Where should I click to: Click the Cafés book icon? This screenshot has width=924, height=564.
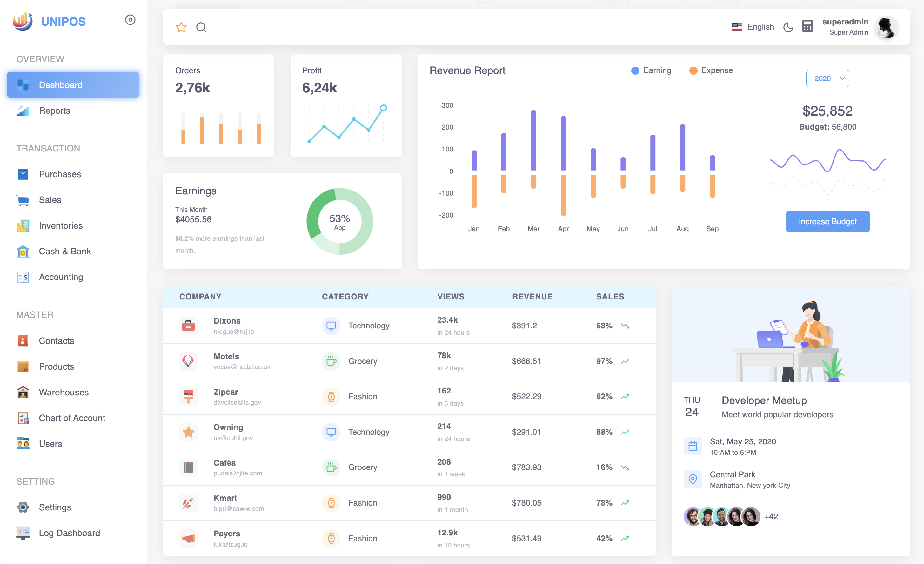coord(188,467)
